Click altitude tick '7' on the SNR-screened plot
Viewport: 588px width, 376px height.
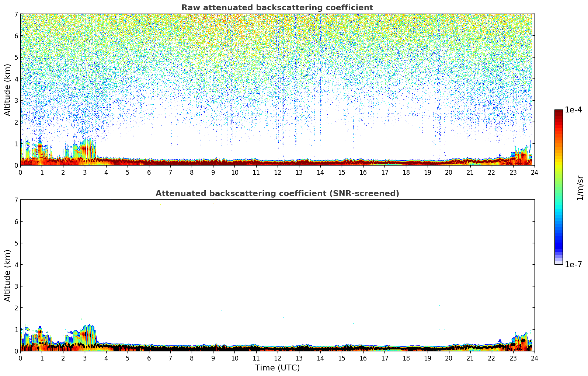click(x=16, y=200)
